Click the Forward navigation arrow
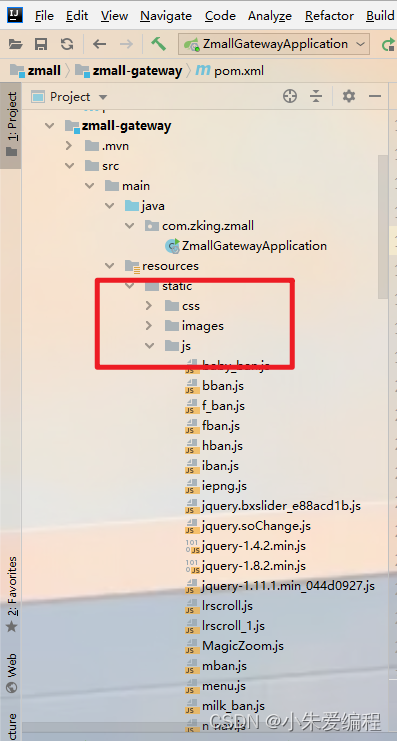Viewport: 397px width, 741px height. (x=126, y=44)
